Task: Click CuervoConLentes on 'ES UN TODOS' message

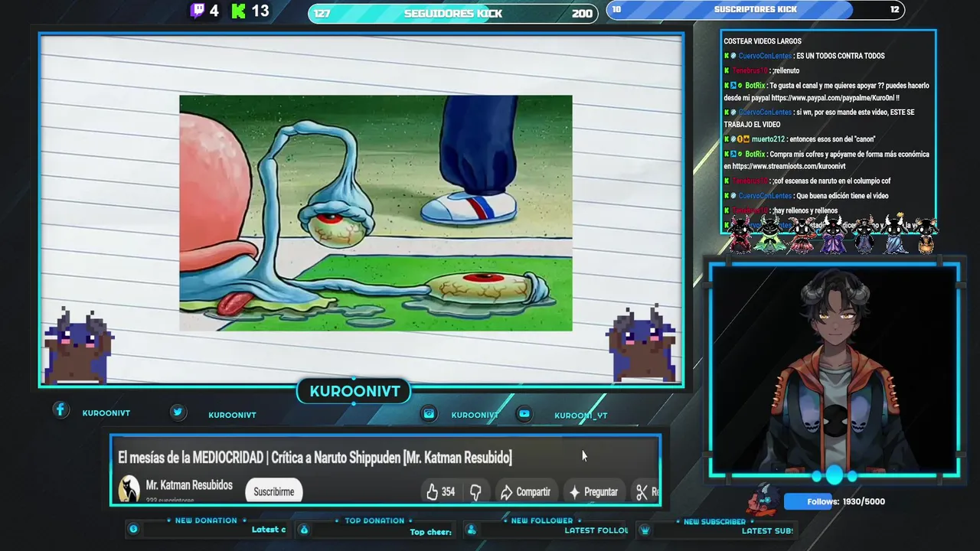Action: [765, 56]
